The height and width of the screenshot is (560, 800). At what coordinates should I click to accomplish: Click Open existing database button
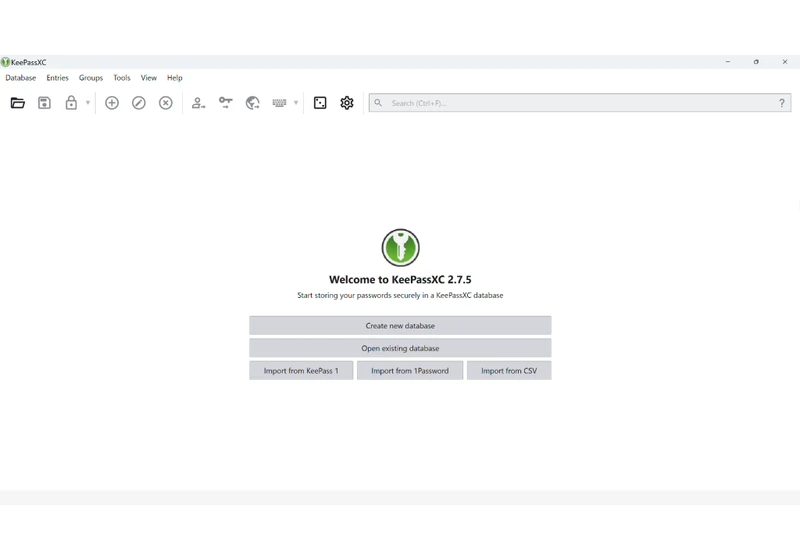pyautogui.click(x=400, y=348)
